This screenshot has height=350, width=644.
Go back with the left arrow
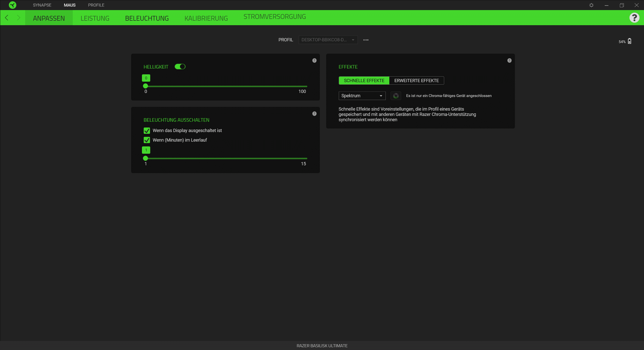[x=7, y=18]
